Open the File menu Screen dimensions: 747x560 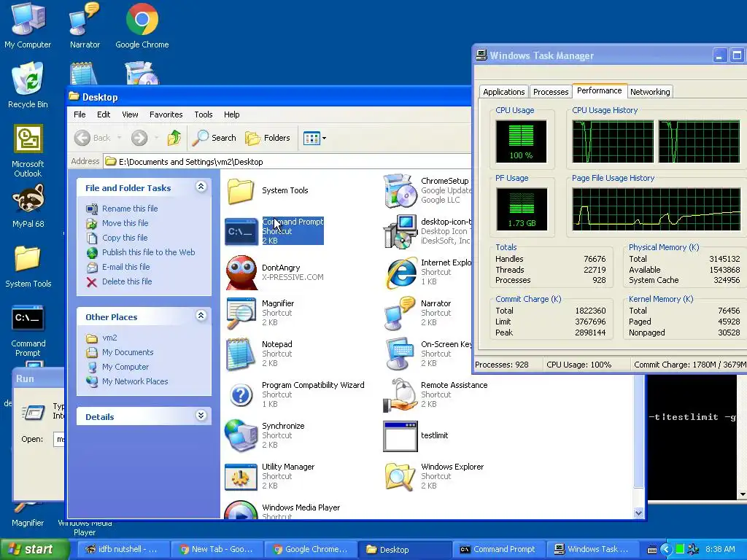80,114
